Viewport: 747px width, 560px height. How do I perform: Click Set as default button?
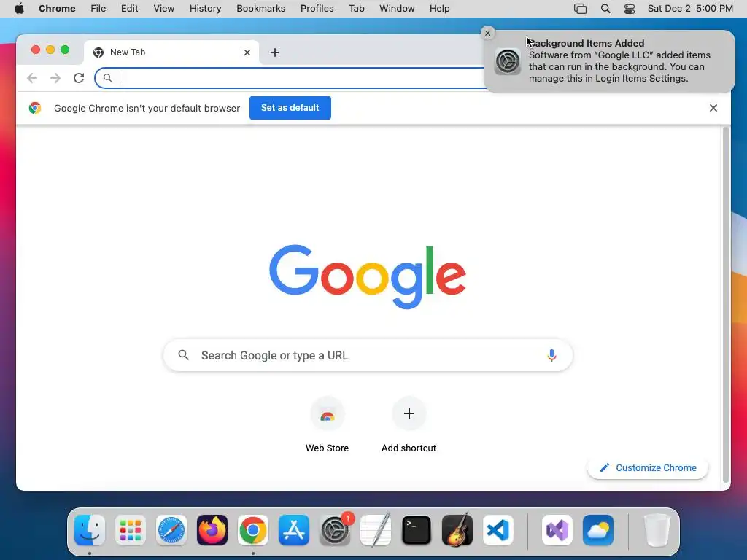290,108
